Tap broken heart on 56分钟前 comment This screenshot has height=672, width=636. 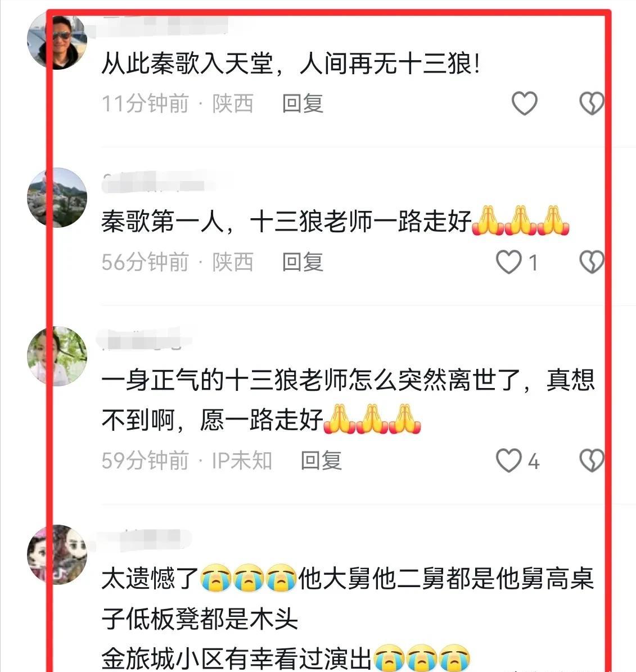(592, 262)
